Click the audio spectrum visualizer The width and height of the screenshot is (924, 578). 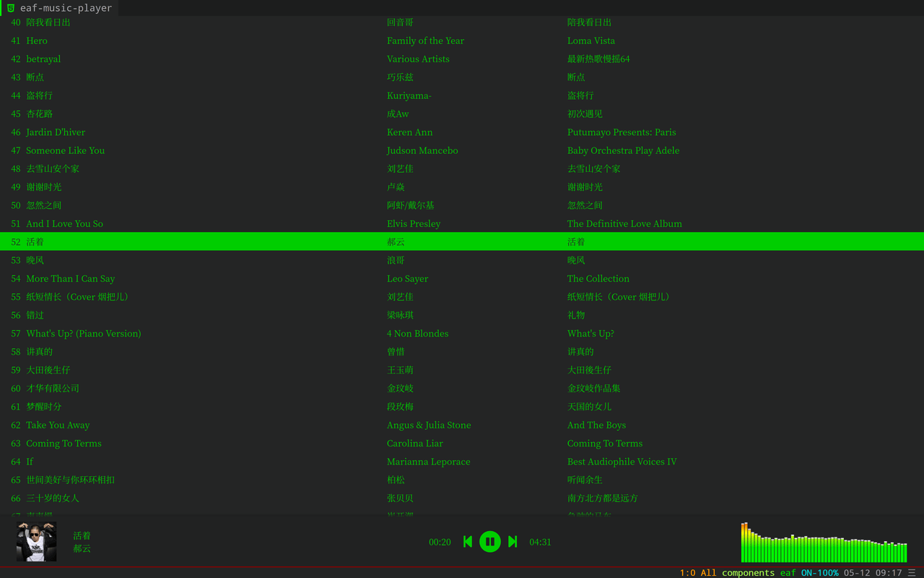824,542
